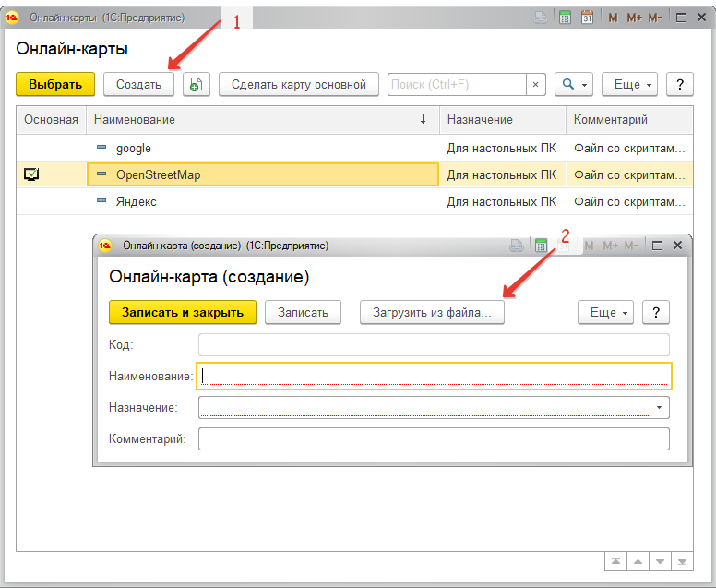
Task: Jump to first record arrow at bottom
Action: click(616, 561)
